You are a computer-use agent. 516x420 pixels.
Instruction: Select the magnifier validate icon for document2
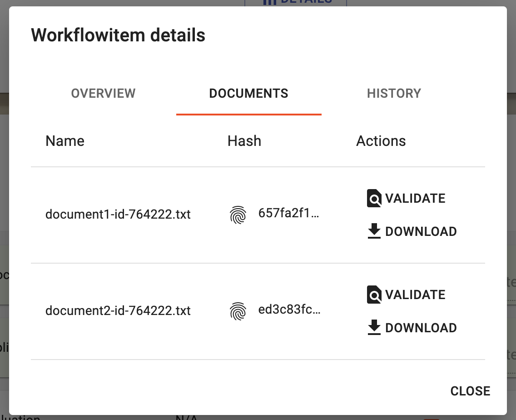373,295
